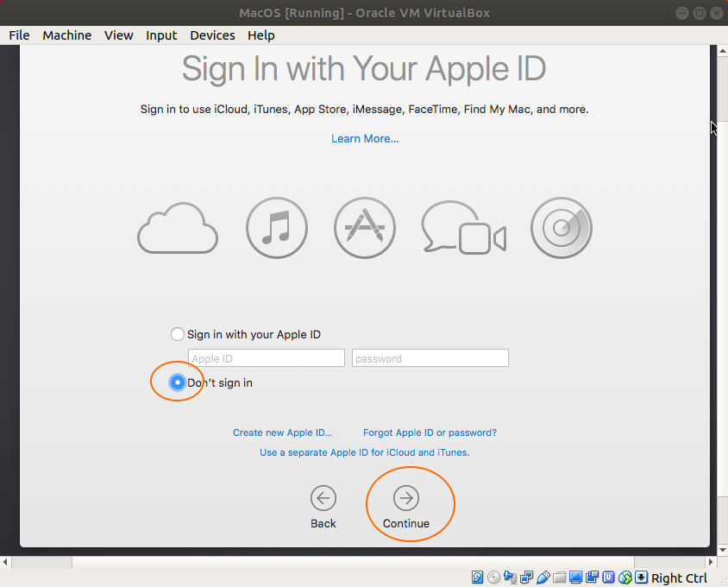Viewport: 728px width, 587px height.
Task: Click the horizontal scrollbar right arrow
Action: click(711, 562)
